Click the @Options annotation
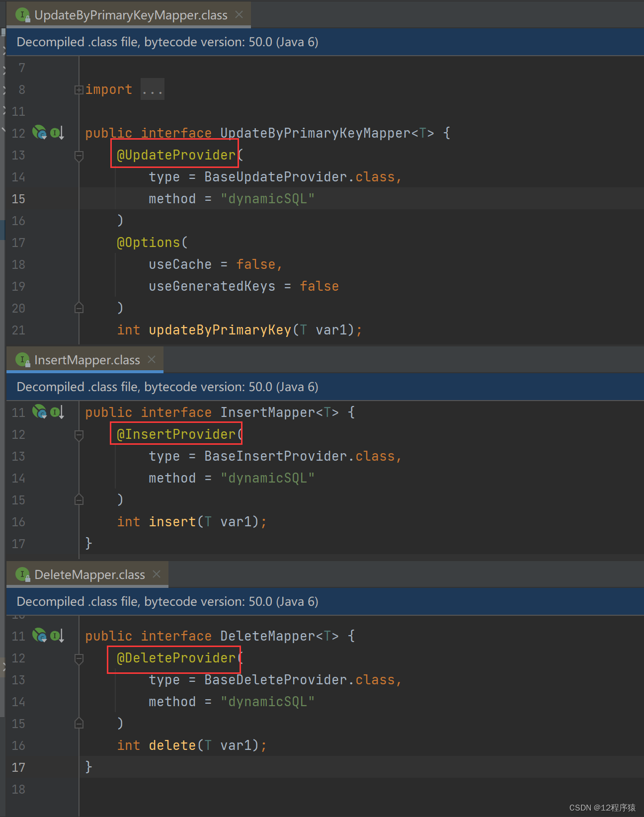Image resolution: width=644 pixels, height=817 pixels. pos(148,243)
